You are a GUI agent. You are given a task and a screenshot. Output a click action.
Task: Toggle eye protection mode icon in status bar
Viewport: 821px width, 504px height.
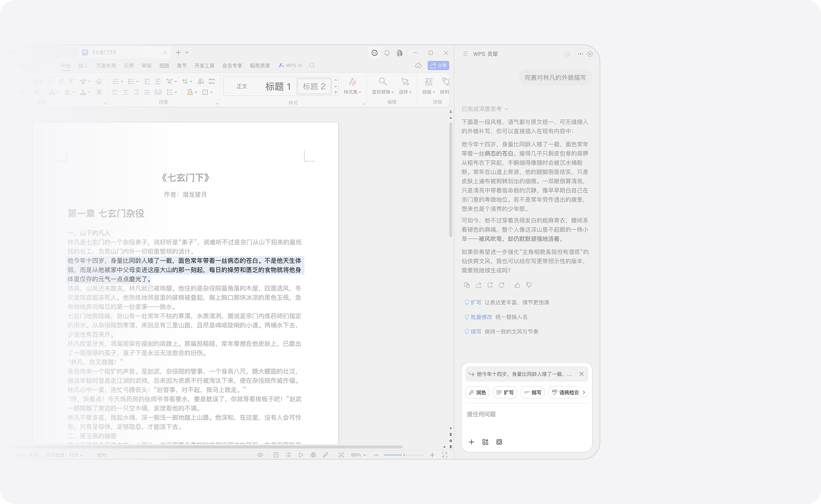260,455
